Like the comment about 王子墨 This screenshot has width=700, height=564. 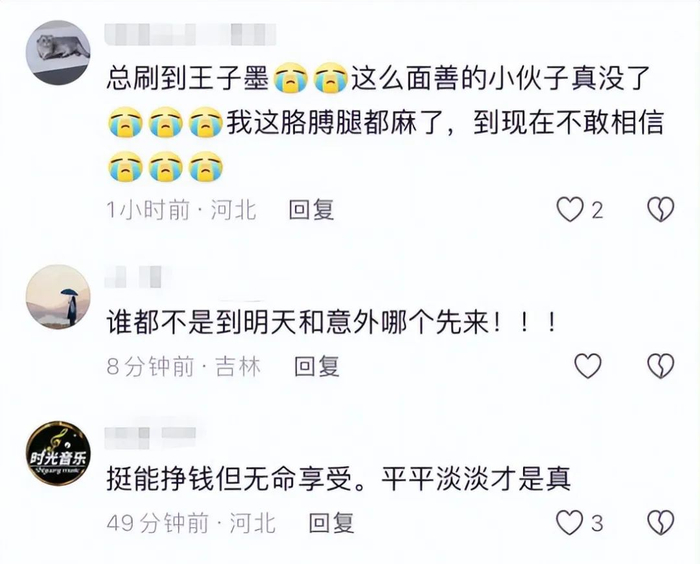click(570, 209)
